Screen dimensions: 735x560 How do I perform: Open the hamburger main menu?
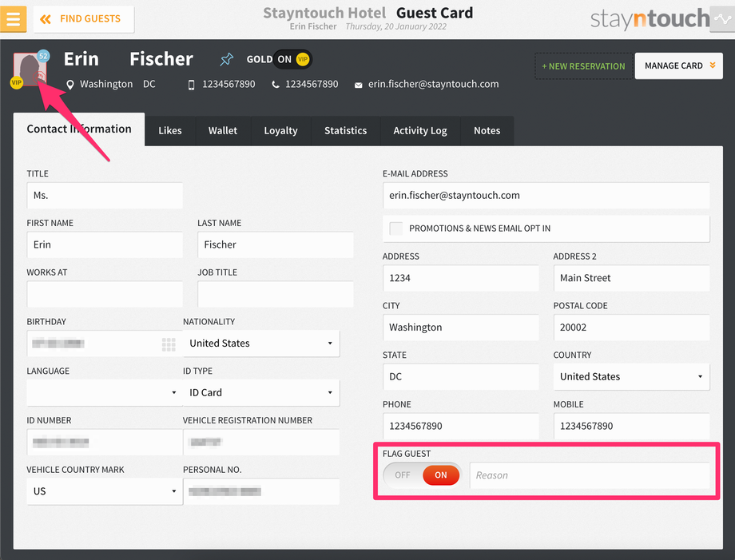coord(13,18)
